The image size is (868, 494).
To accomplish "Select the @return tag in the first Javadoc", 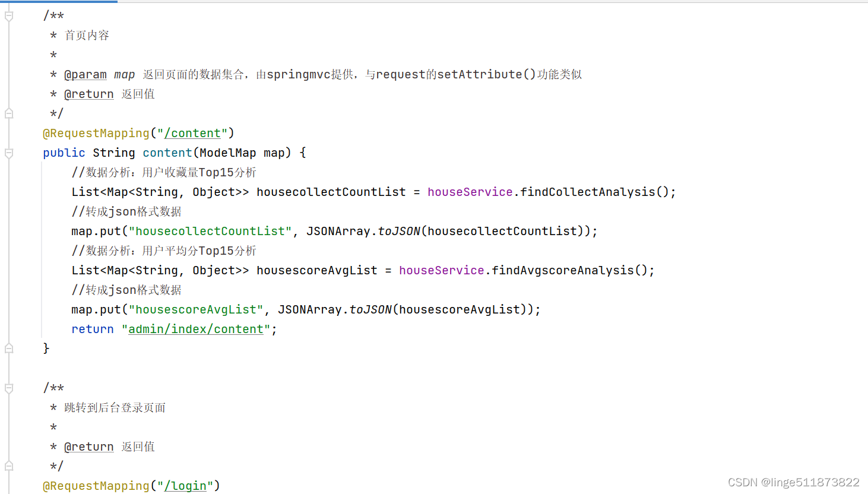I will coord(89,94).
